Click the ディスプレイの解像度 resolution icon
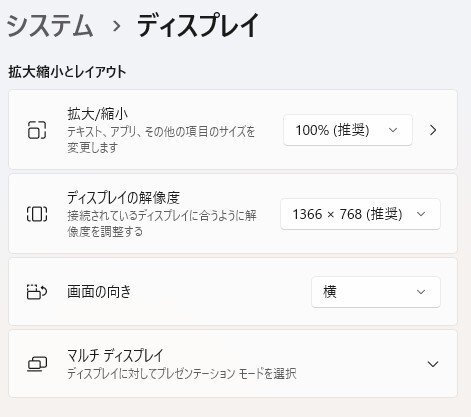Screen dimensions: 471x417 pyautogui.click(x=37, y=214)
